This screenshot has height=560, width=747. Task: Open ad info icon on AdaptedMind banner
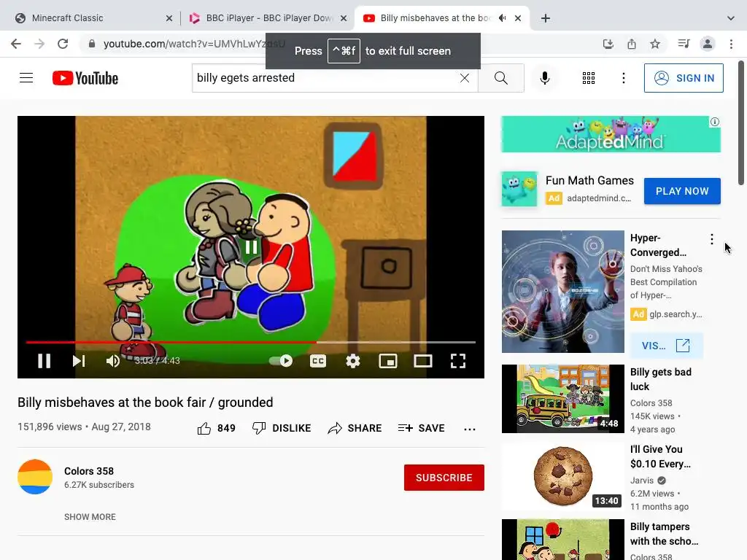(715, 122)
